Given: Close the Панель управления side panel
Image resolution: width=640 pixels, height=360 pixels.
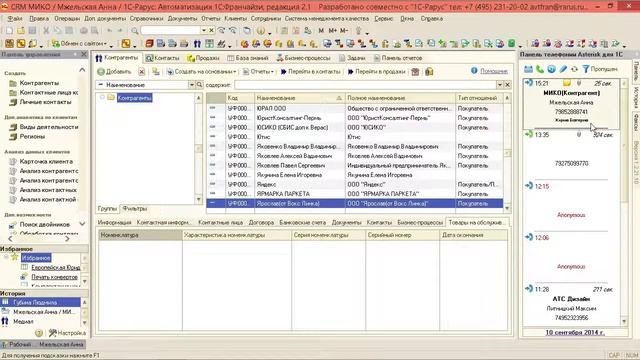Looking at the screenshot, I should [84, 54].
